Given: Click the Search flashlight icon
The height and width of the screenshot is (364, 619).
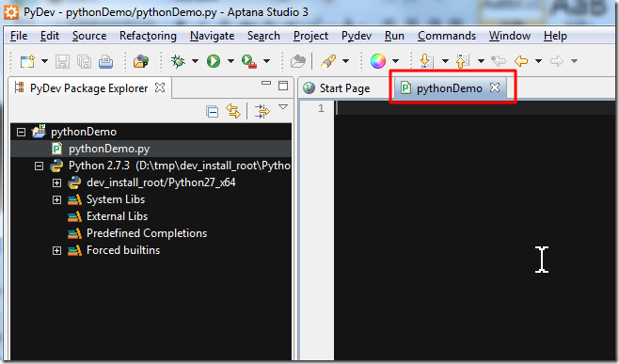Looking at the screenshot, I should click(328, 61).
